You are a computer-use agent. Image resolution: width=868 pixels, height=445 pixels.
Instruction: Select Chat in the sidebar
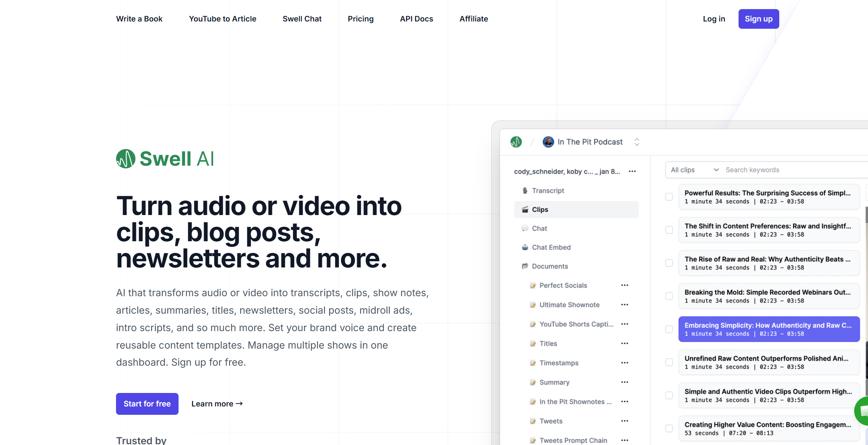point(576,229)
